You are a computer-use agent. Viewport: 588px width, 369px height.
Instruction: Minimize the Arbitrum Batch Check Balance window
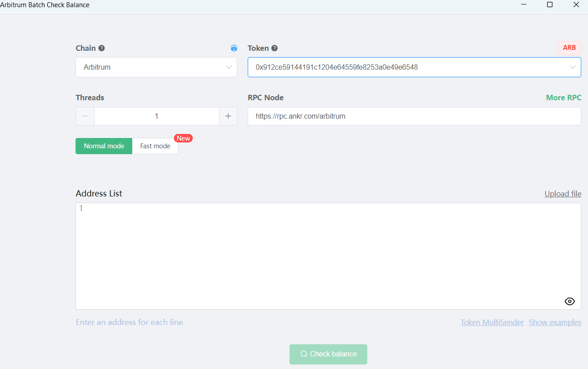tap(524, 4)
